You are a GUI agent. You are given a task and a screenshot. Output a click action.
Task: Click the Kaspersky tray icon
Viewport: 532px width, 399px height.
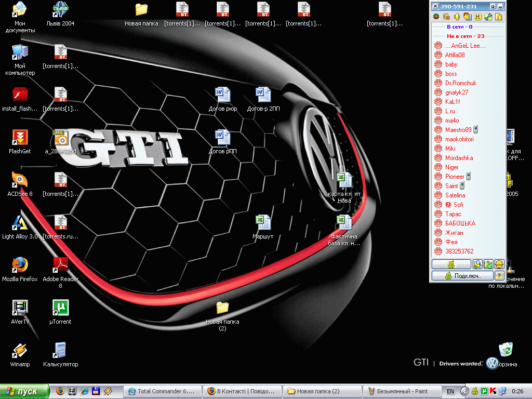tap(493, 391)
